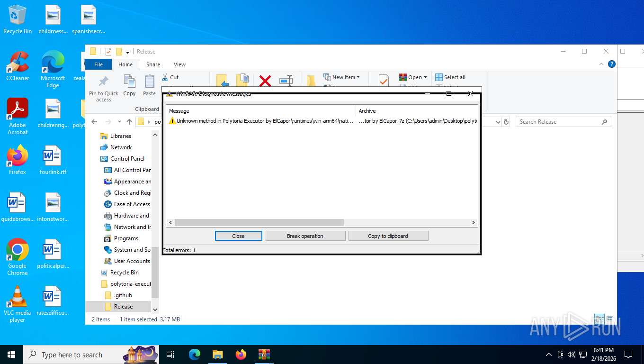Viewport: 644px width, 364px height.
Task: Open CCleaner desktop shortcut
Action: [18, 66]
